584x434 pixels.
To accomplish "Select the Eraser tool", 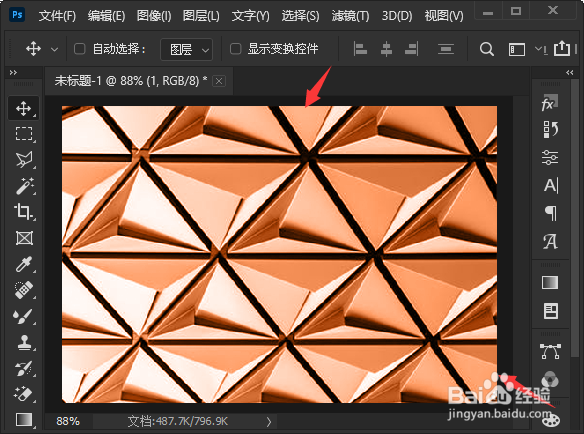I will (x=23, y=394).
